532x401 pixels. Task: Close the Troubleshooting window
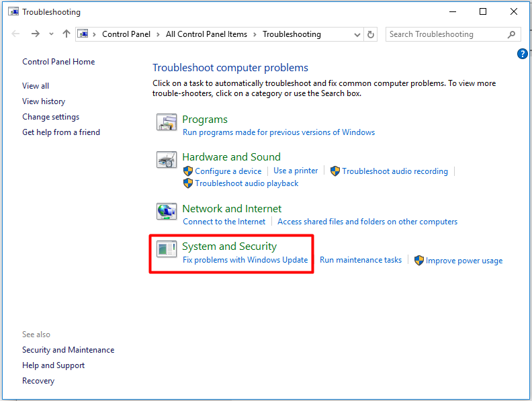(514, 11)
